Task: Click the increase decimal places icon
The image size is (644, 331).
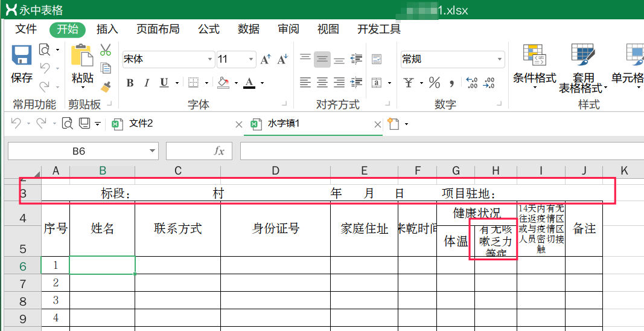Action: 473,83
